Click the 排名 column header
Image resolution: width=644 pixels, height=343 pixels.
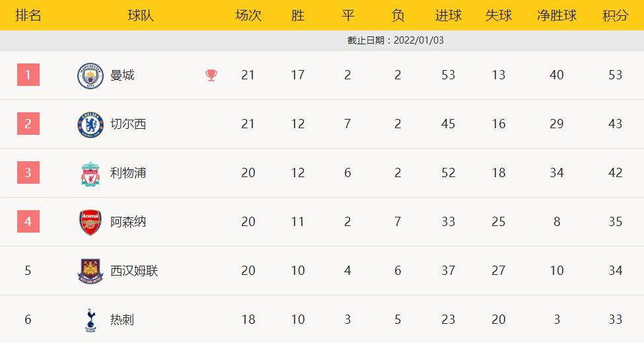28,15
